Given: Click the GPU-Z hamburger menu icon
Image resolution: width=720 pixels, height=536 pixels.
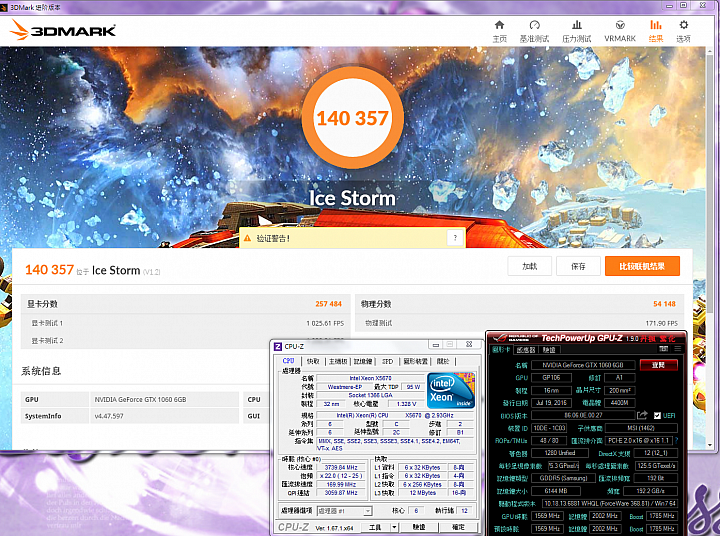Looking at the screenshot, I should [678, 349].
